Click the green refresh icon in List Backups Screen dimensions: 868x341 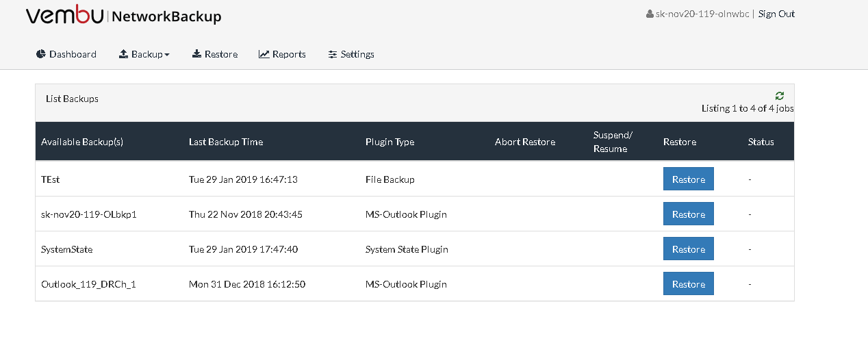pyautogui.click(x=780, y=96)
